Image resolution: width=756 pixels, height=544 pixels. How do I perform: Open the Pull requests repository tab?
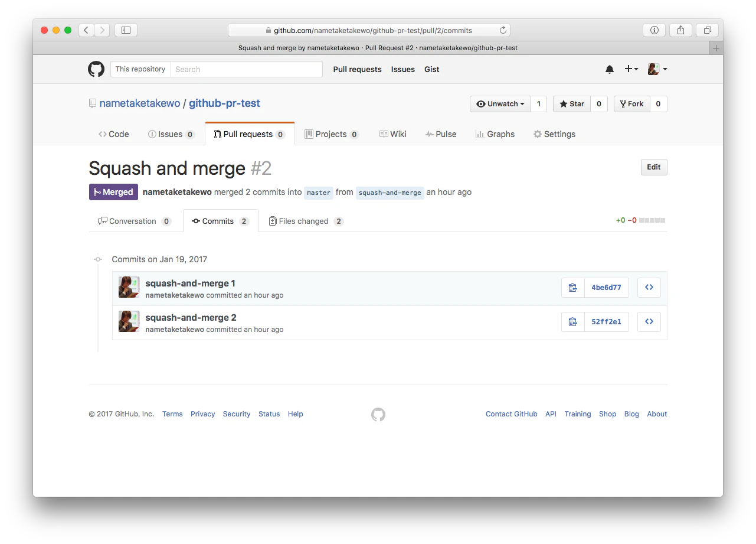(x=250, y=134)
